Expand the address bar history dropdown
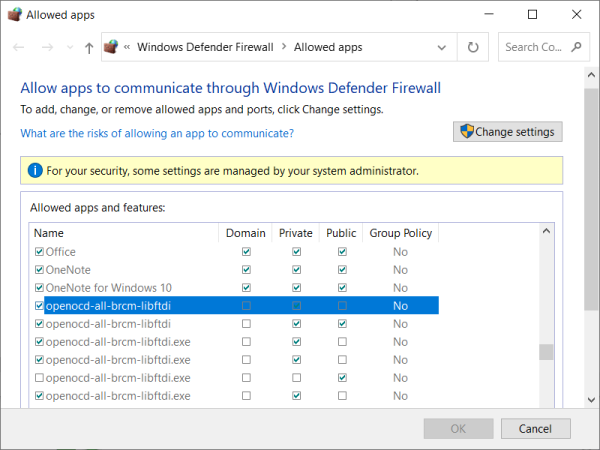This screenshot has width=600, height=450. click(442, 47)
